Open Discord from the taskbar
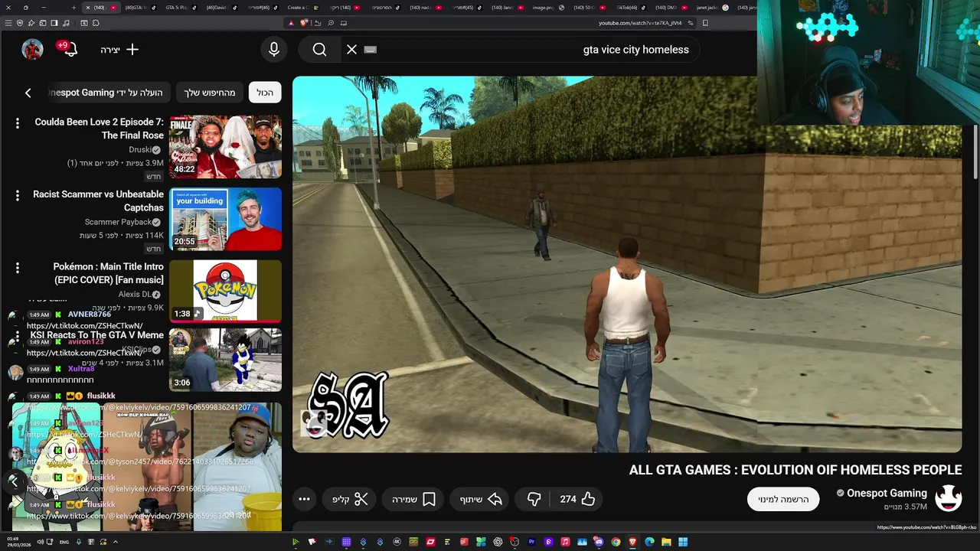Screen dimensions: 980x551 599,542
